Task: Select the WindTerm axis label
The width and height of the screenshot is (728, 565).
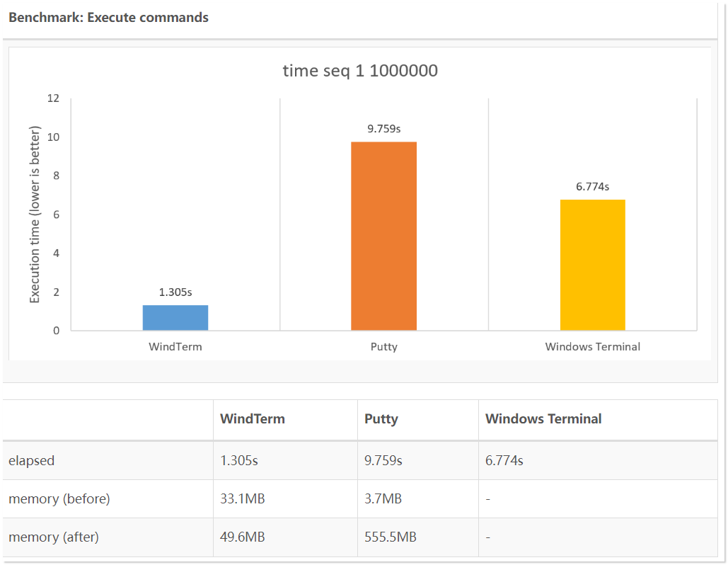Action: pos(175,347)
